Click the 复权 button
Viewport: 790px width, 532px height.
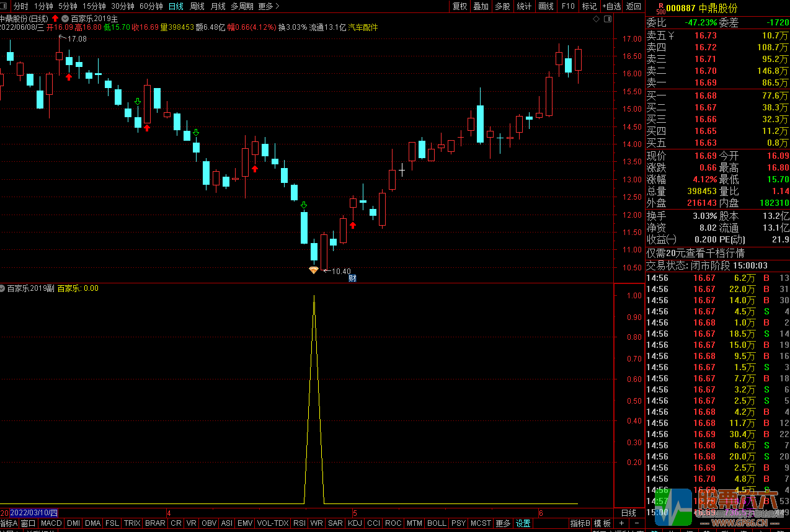point(459,6)
